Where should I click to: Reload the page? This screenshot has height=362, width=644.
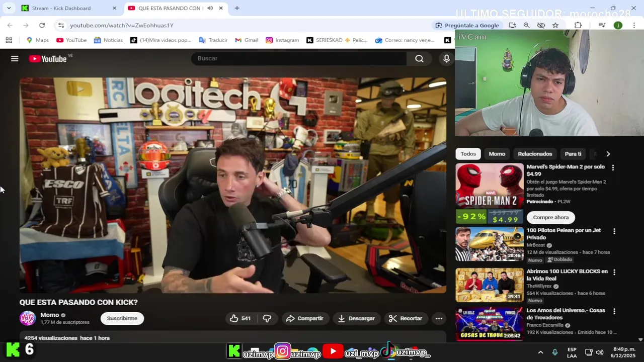[42, 25]
